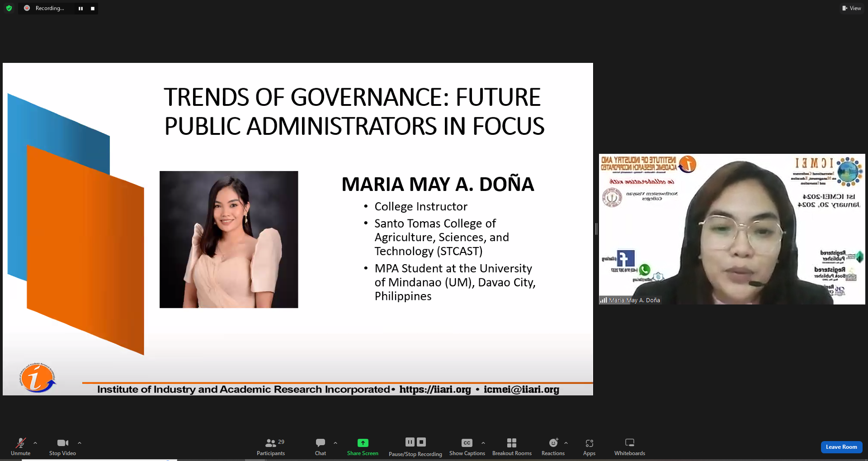Expand video options arrow beside Stop Video
The width and height of the screenshot is (868, 461).
[x=80, y=443]
